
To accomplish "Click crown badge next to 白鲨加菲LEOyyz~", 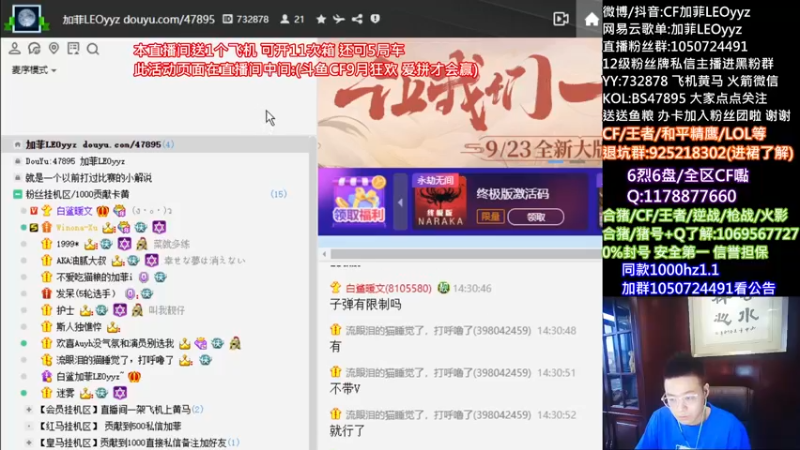I will tap(134, 377).
